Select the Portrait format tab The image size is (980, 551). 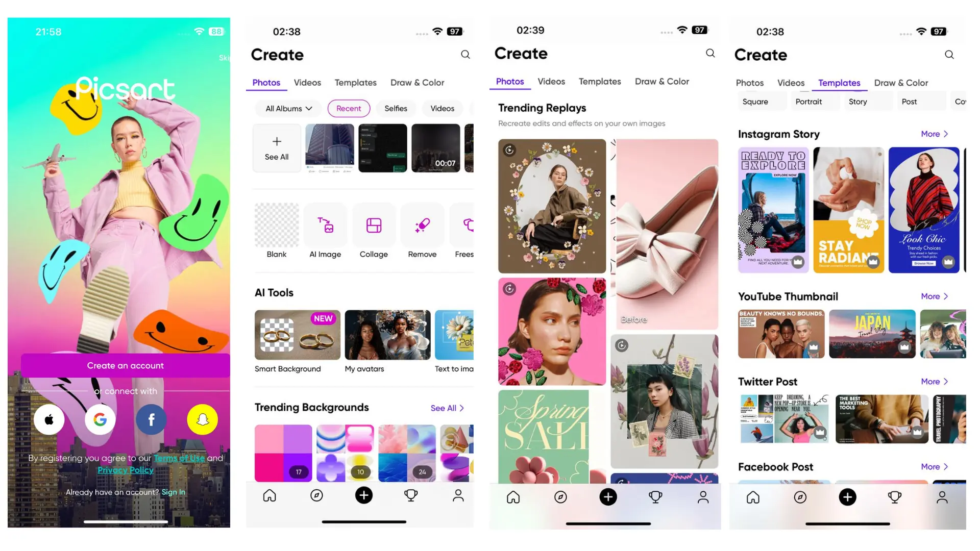[x=809, y=102]
